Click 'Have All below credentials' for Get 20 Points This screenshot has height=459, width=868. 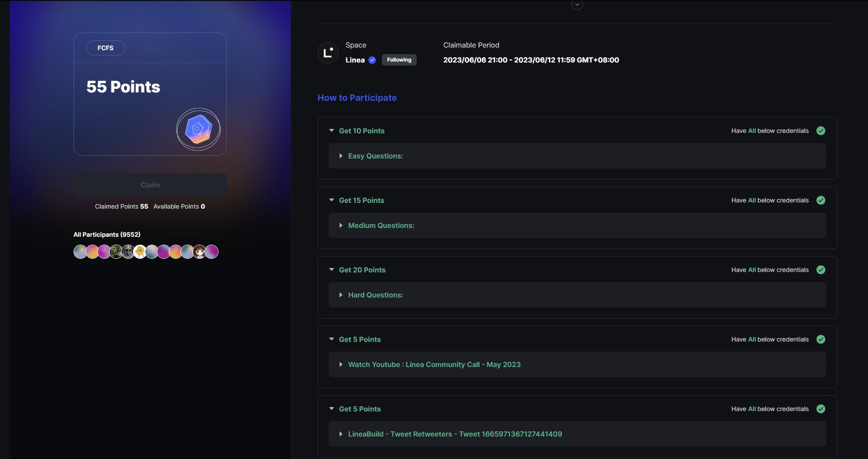coord(770,270)
